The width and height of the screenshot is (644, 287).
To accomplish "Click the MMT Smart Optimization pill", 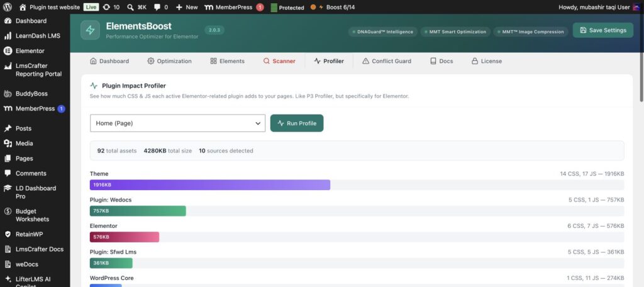I will [x=455, y=31].
